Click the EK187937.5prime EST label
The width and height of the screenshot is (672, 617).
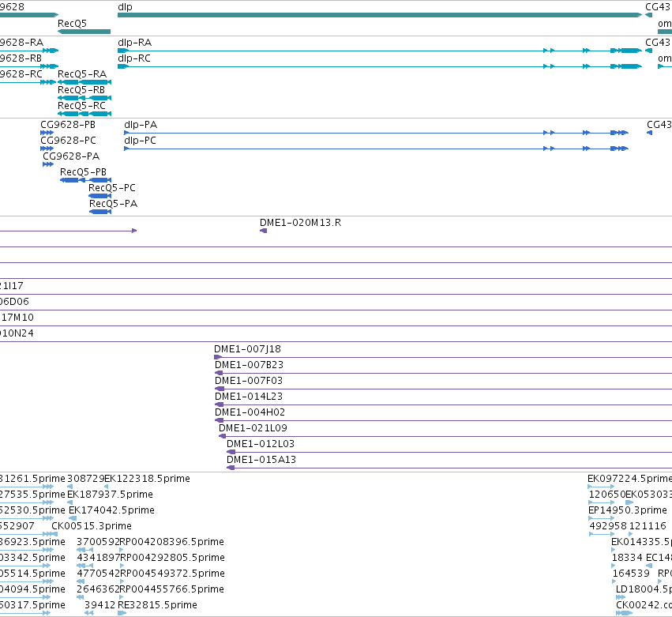110,495
